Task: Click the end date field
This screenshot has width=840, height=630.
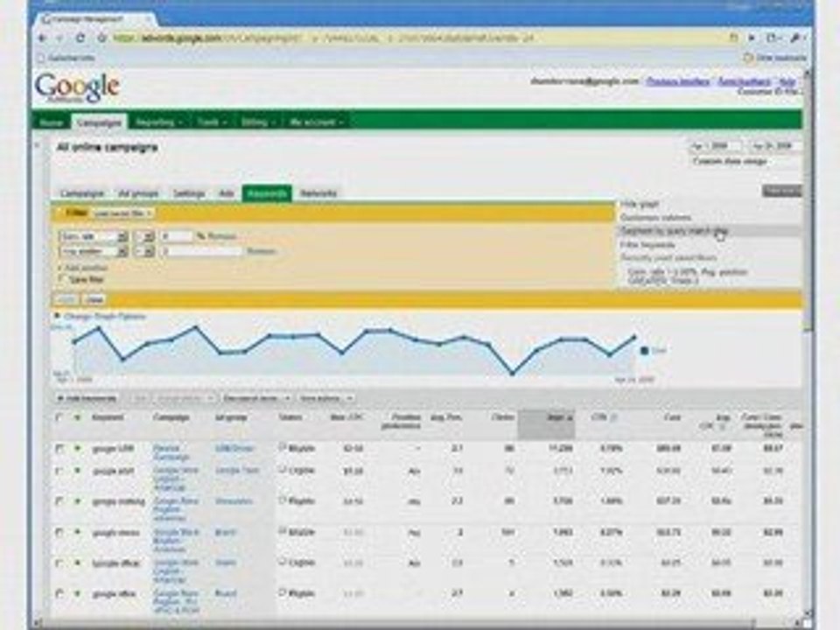Action: click(x=775, y=146)
